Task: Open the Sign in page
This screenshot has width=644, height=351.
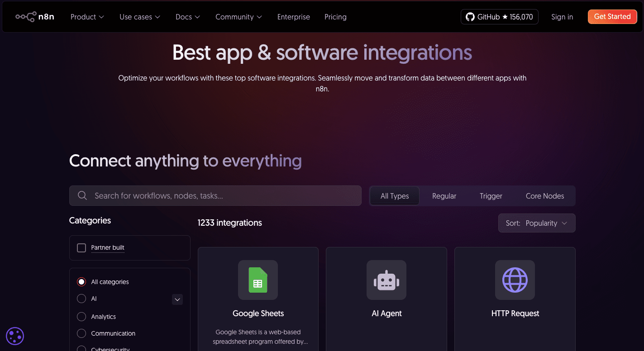Action: click(x=562, y=17)
